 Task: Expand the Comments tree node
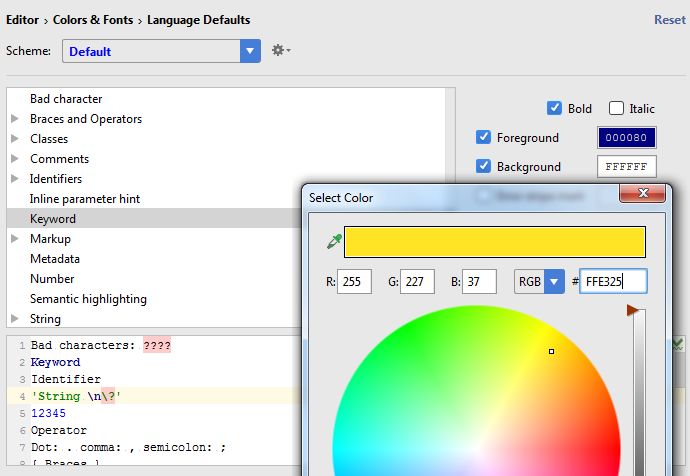point(15,159)
